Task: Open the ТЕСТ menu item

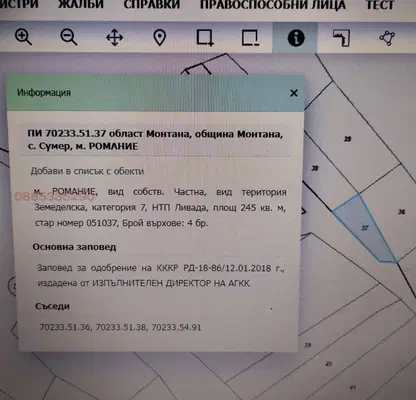Action: tap(380, 5)
